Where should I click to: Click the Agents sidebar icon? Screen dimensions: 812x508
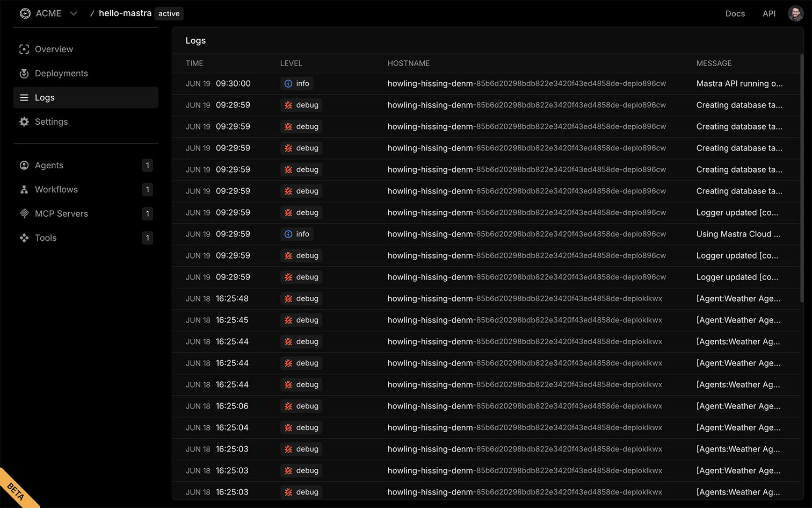click(24, 166)
